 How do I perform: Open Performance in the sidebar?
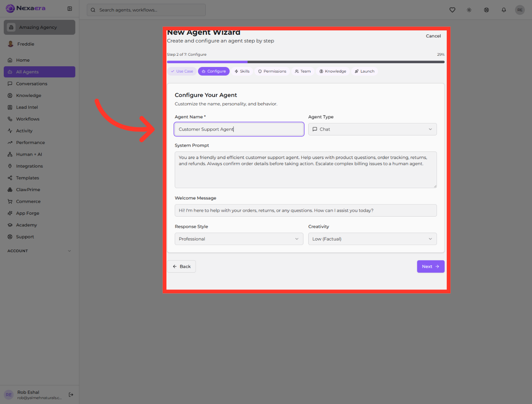click(x=39, y=143)
